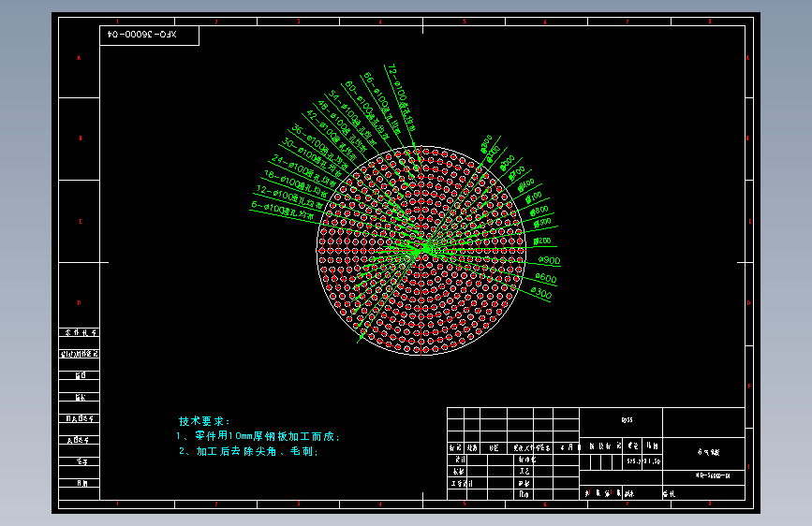Select note '1、零件用10mm厚钢板加工而成;'
The width and height of the screenshot is (812, 526).
(x=258, y=436)
